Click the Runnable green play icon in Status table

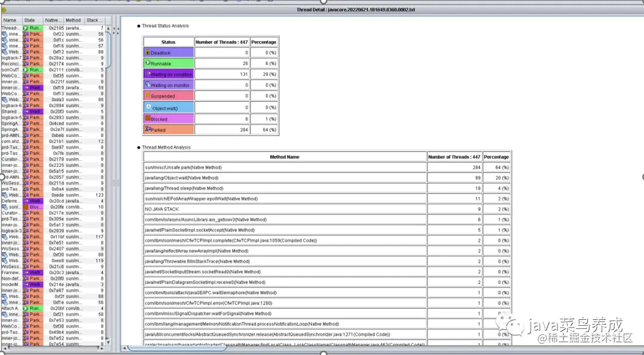coord(148,63)
